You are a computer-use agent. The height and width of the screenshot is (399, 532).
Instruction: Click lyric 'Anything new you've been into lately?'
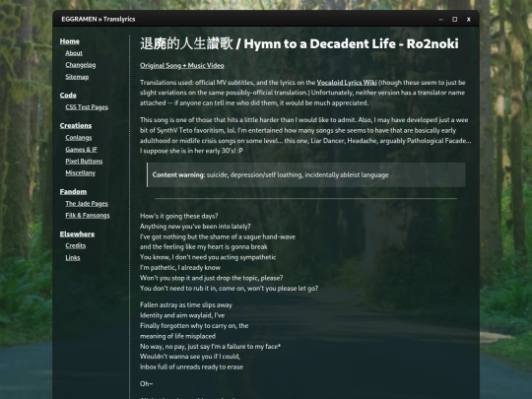coord(195,227)
